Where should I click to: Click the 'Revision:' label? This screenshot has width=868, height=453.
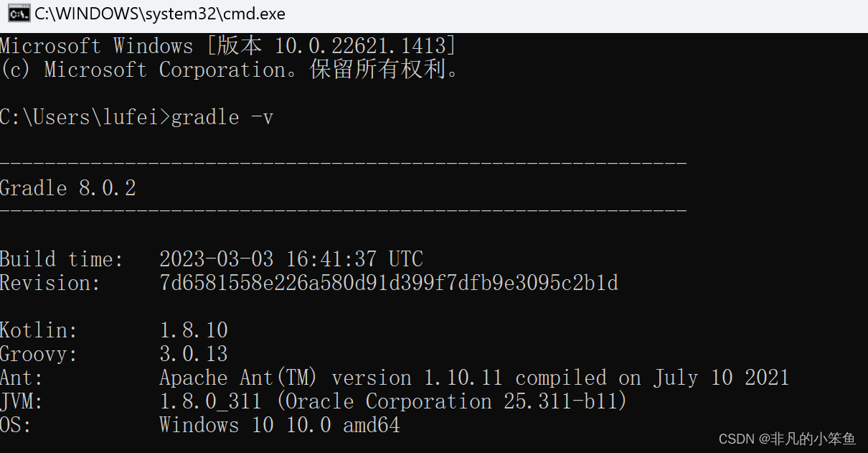50,283
